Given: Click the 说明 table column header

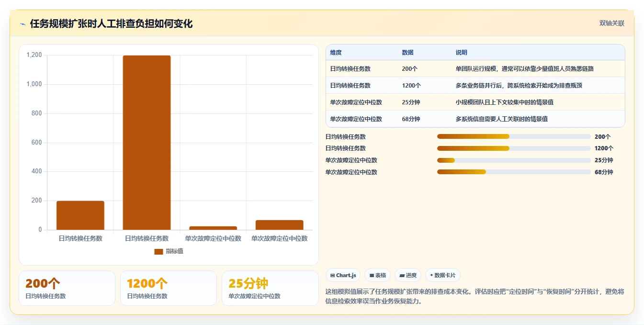Looking at the screenshot, I should pos(462,53).
